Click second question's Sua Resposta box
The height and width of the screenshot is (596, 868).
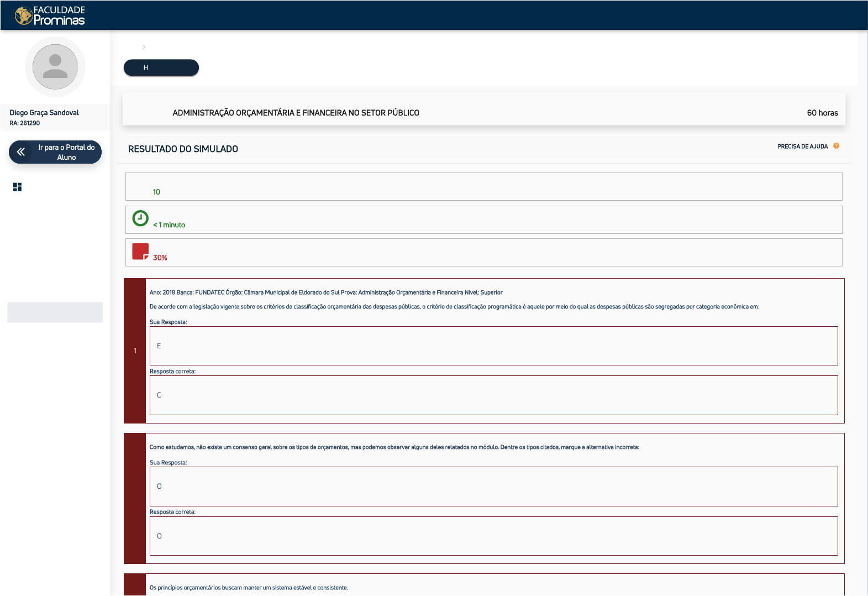(x=493, y=487)
